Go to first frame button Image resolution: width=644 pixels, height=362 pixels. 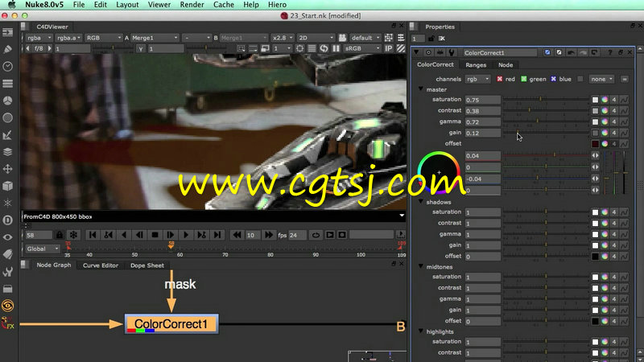(93, 235)
